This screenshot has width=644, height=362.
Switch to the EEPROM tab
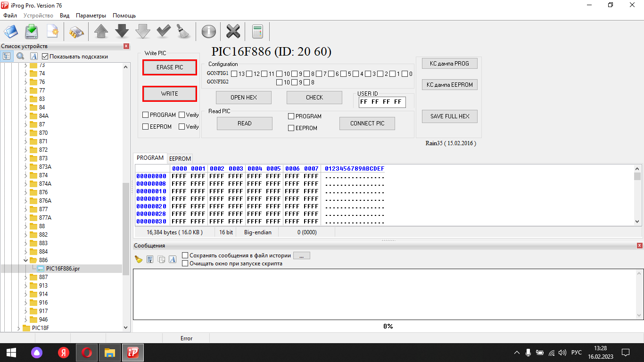click(180, 159)
